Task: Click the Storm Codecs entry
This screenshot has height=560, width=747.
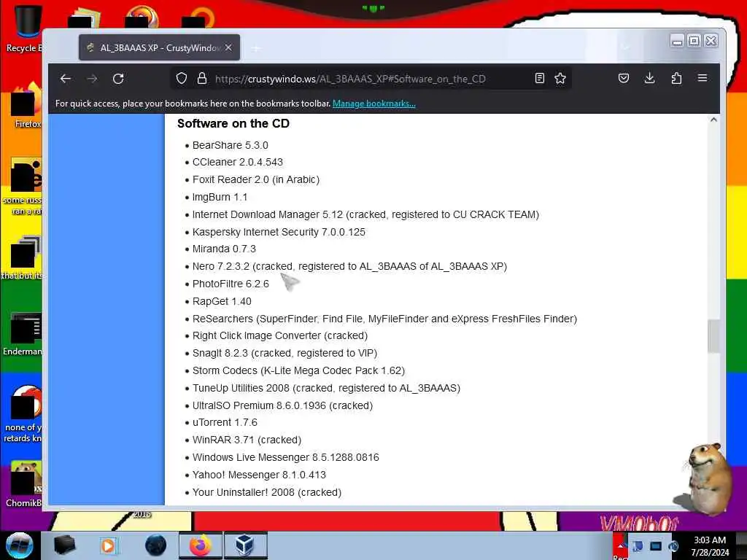Action: [298, 370]
